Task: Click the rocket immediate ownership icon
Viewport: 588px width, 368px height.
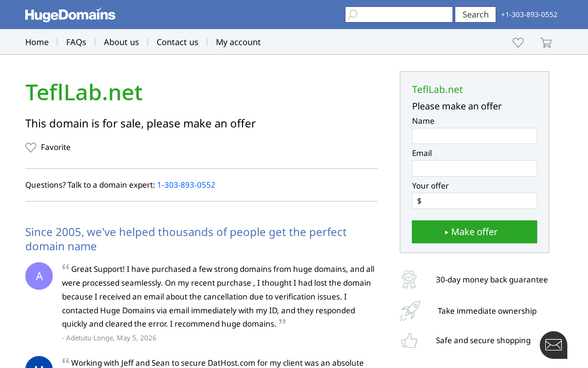Action: (410, 311)
